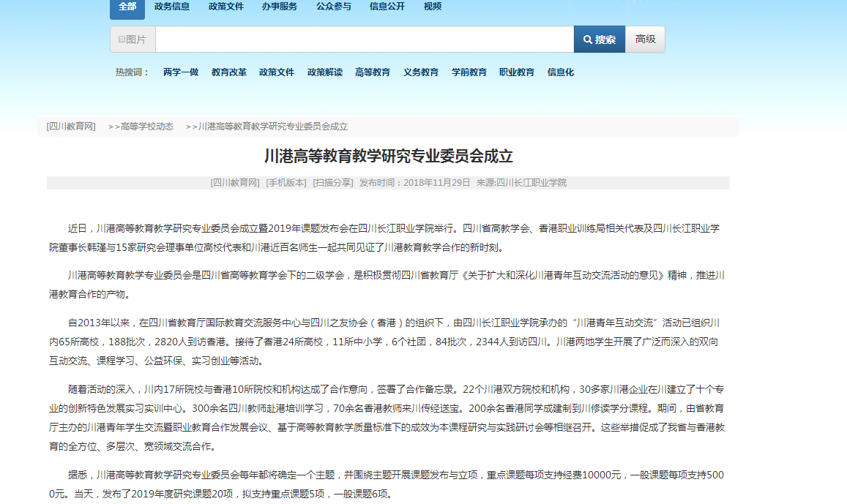Search hot word 政策解读

click(325, 72)
